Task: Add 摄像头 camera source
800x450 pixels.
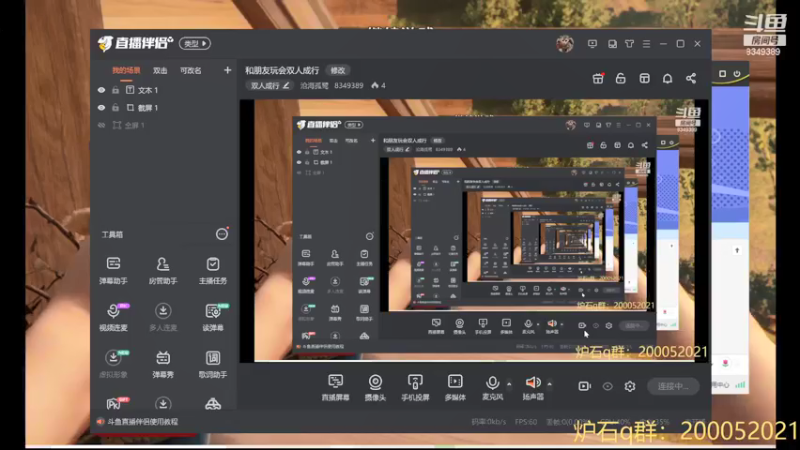Action: (375, 387)
